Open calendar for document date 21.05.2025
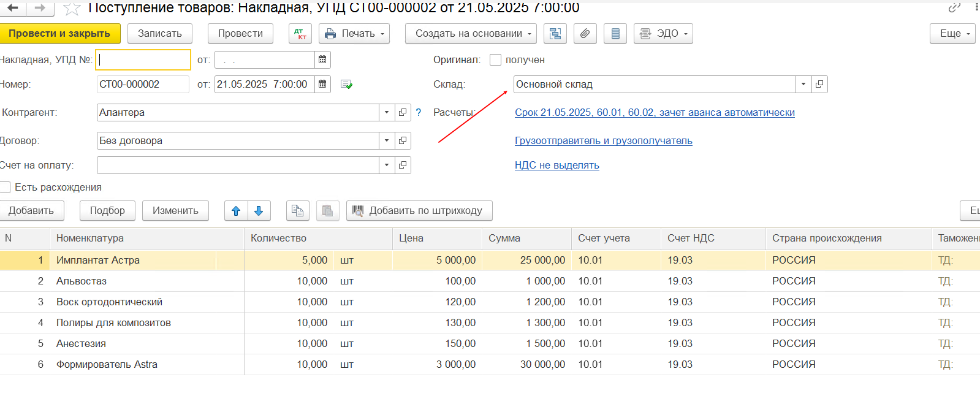Viewport: 980px width, 404px height. (322, 84)
